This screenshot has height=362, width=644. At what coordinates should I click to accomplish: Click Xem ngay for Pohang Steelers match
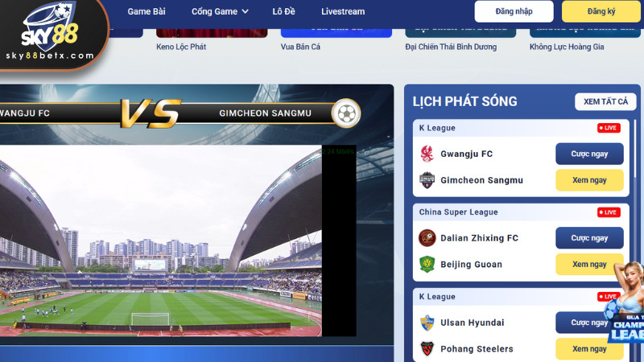pyautogui.click(x=589, y=349)
